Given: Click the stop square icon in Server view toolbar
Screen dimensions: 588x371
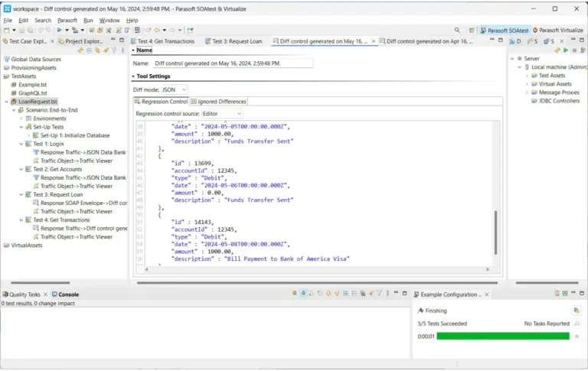Looking at the screenshot, I should (x=574, y=50).
